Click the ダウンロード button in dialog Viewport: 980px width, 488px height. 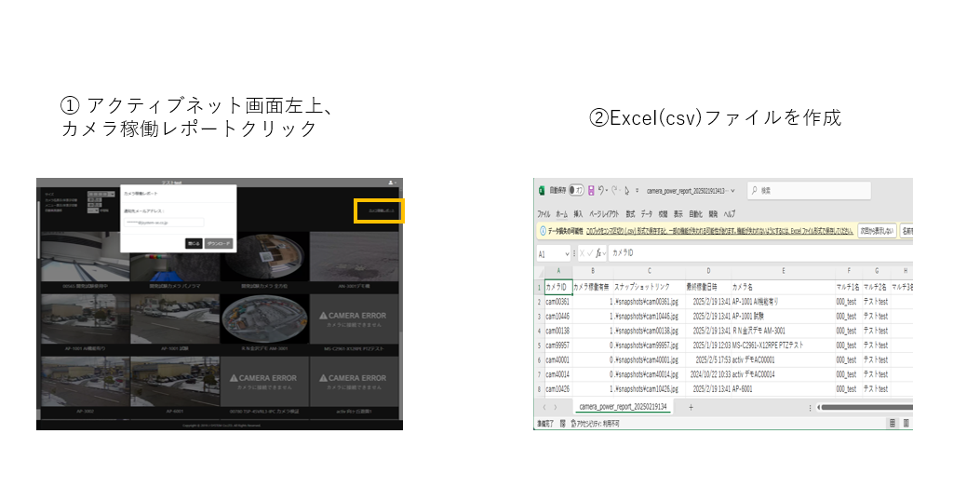tap(219, 243)
